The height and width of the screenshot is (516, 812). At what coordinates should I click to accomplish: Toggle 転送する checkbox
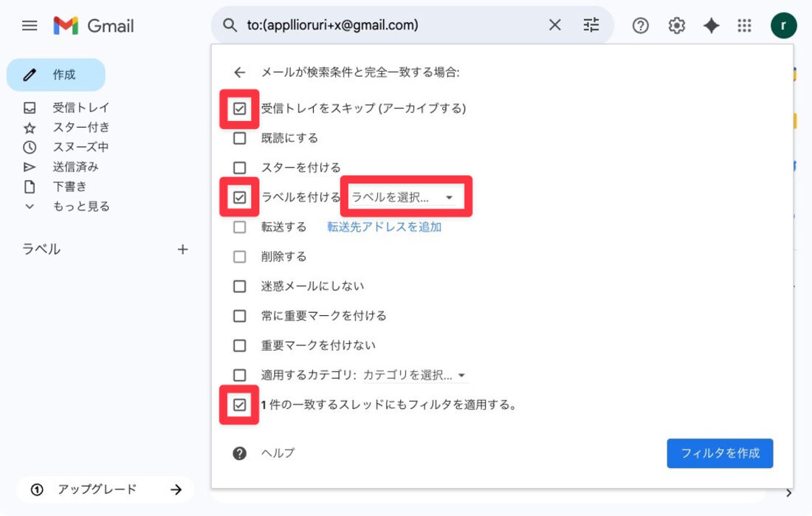[239, 227]
